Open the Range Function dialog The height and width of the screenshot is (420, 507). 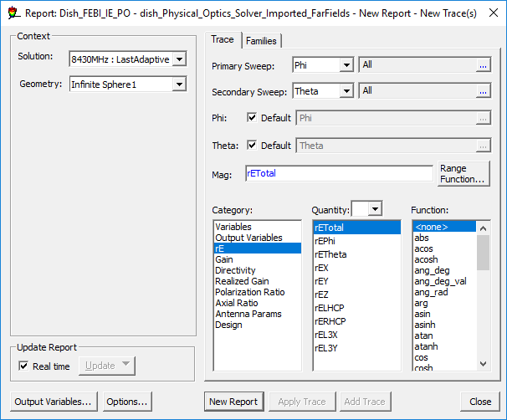(463, 173)
